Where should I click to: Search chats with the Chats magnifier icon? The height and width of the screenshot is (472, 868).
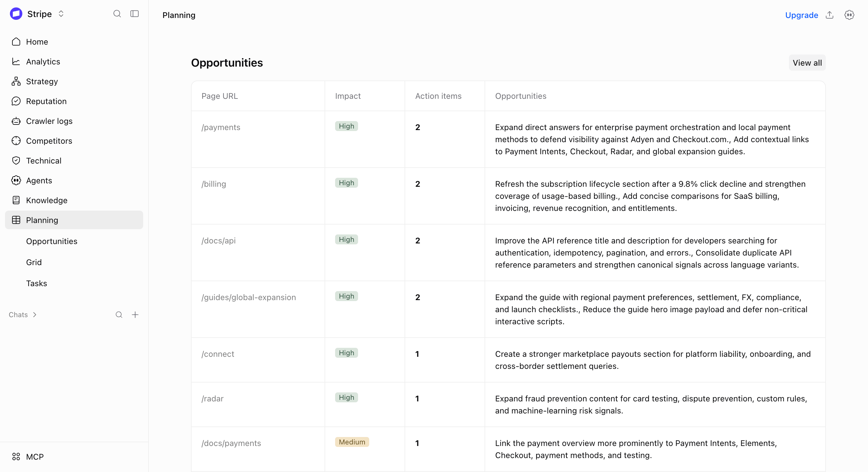(119, 315)
